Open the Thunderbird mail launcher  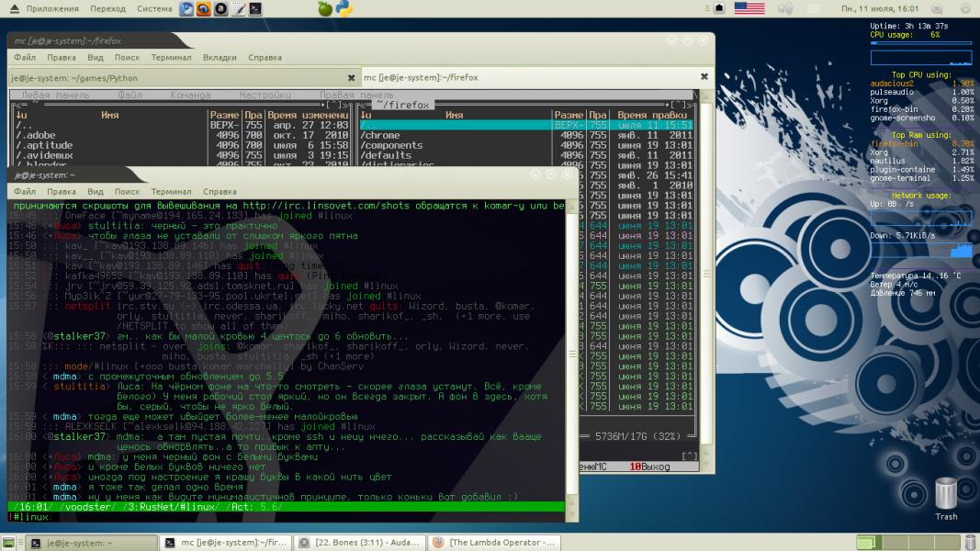186,8
